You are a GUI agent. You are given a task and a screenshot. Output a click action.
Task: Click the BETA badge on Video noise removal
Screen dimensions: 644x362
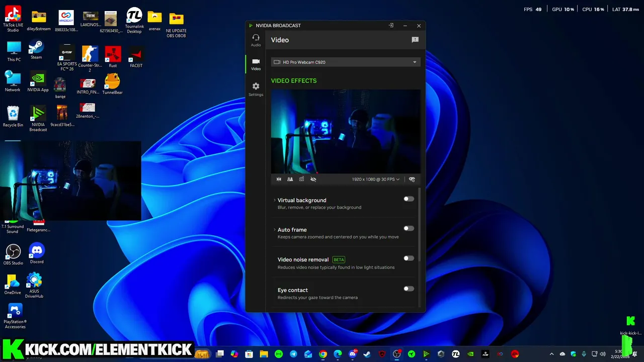(339, 260)
